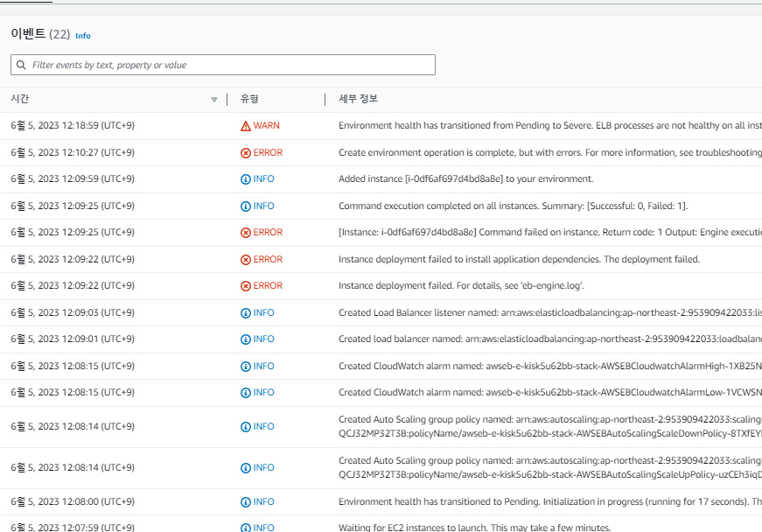Click the INFO label in the 12:09:59 row
762x532 pixels.
point(264,178)
